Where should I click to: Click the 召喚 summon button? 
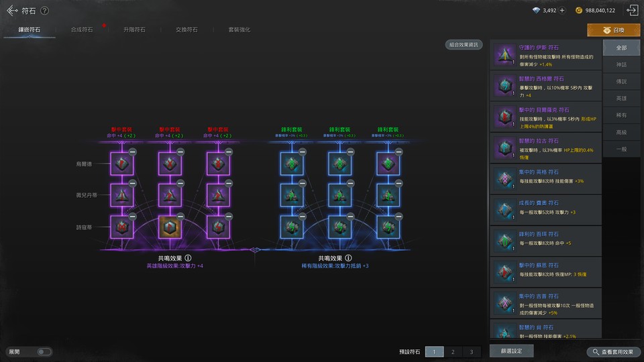click(613, 30)
